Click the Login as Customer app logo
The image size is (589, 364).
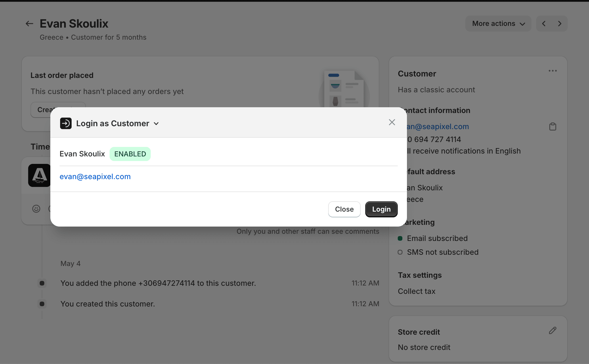pos(66,123)
